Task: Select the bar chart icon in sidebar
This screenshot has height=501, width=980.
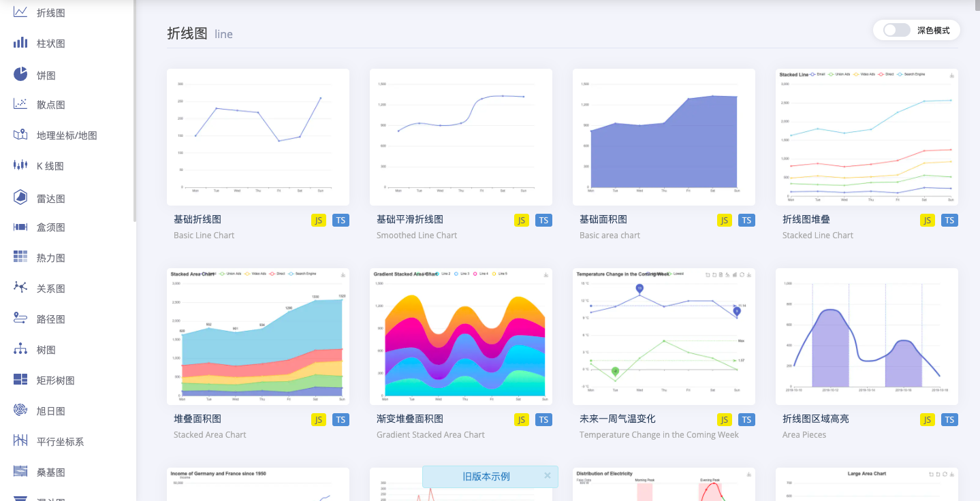Action: click(20, 43)
